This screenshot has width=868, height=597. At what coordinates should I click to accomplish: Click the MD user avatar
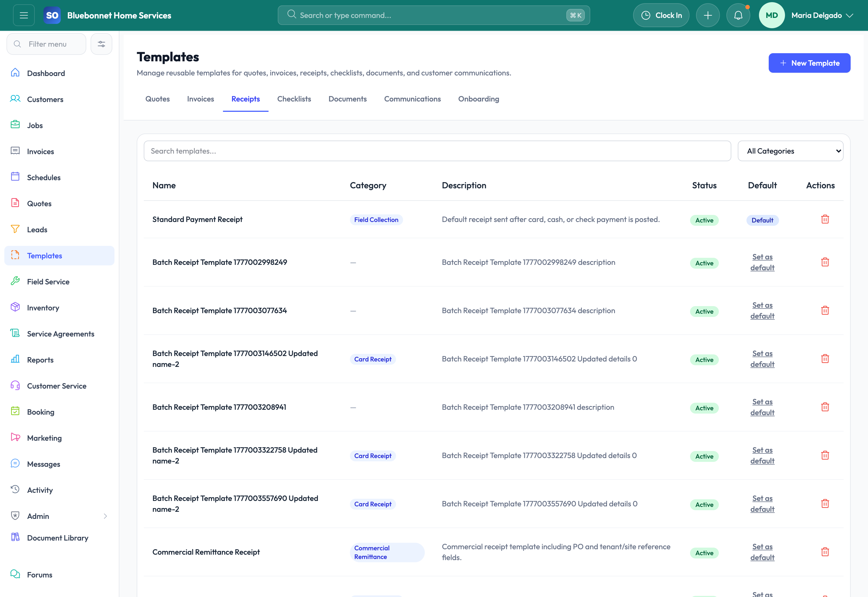(x=771, y=15)
